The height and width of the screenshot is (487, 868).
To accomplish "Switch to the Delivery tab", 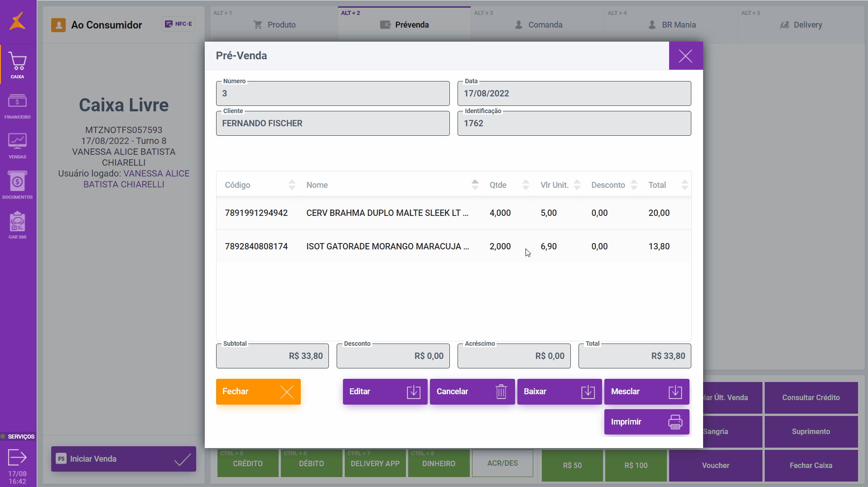I will click(801, 25).
